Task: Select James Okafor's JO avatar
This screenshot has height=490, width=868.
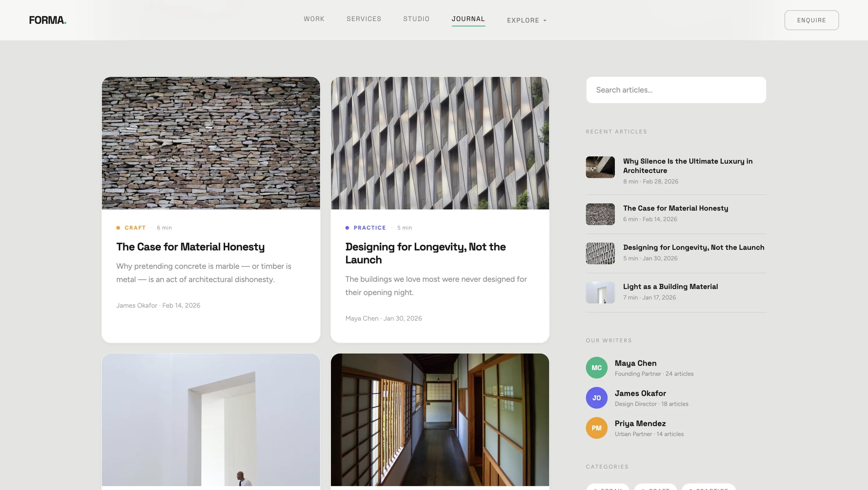Action: click(x=596, y=398)
